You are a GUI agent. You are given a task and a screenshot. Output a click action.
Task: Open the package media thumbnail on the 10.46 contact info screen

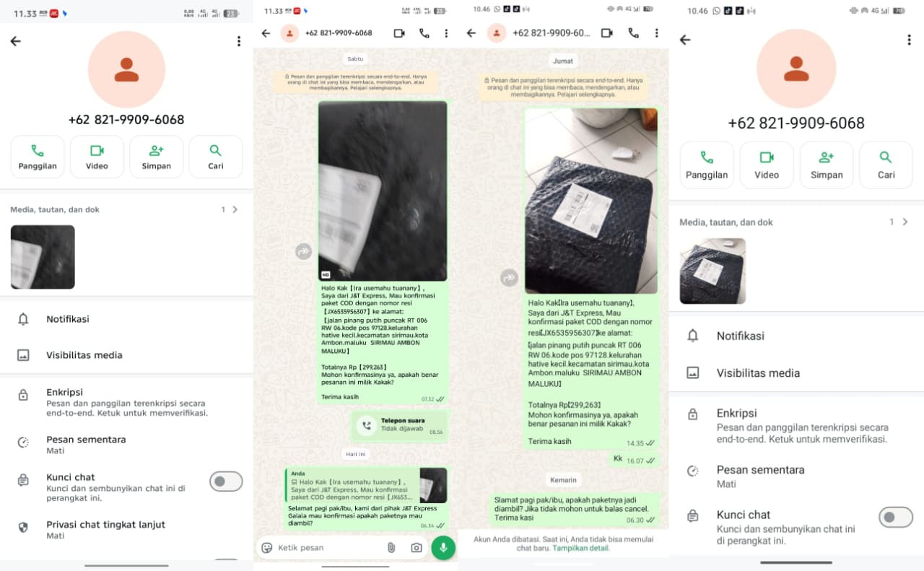(712, 271)
